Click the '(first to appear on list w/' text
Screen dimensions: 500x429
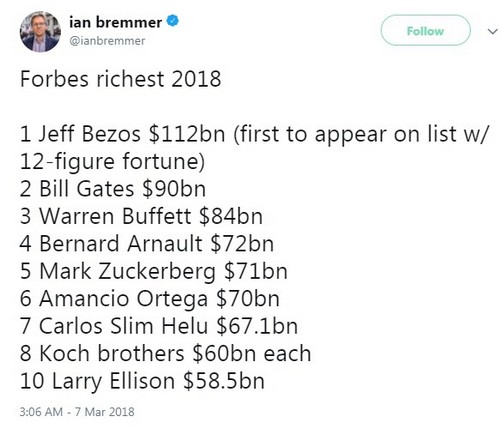[x=361, y=135]
